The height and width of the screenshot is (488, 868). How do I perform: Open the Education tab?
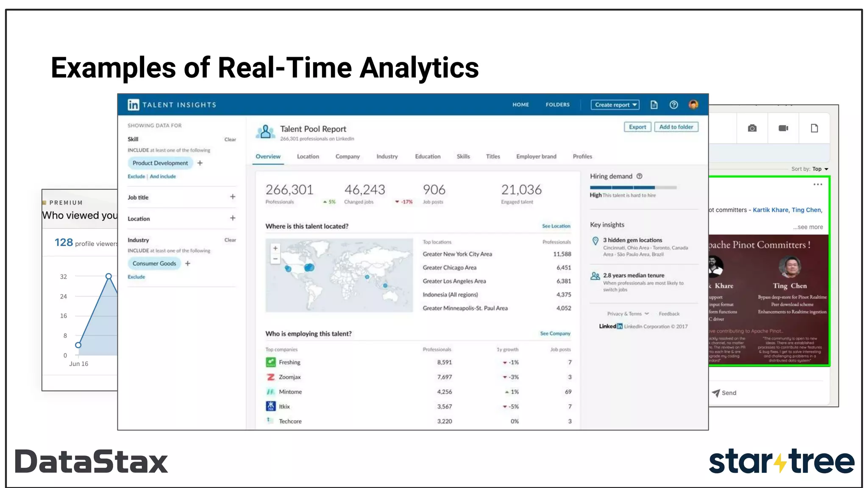coord(428,157)
